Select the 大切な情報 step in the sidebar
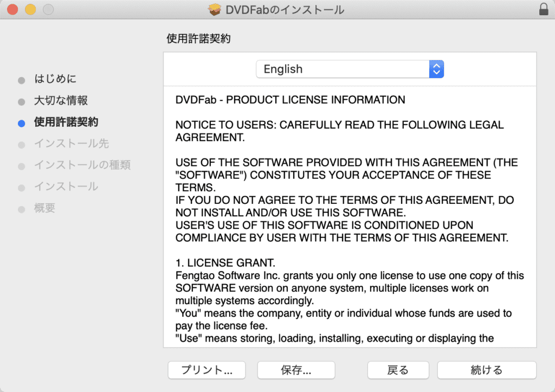This screenshot has height=392, width=555. 61,100
